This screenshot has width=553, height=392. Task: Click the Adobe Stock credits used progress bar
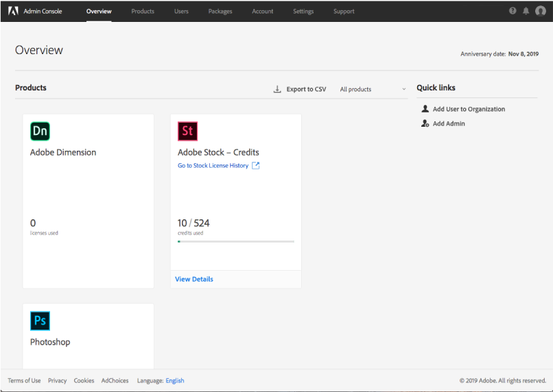pos(236,242)
